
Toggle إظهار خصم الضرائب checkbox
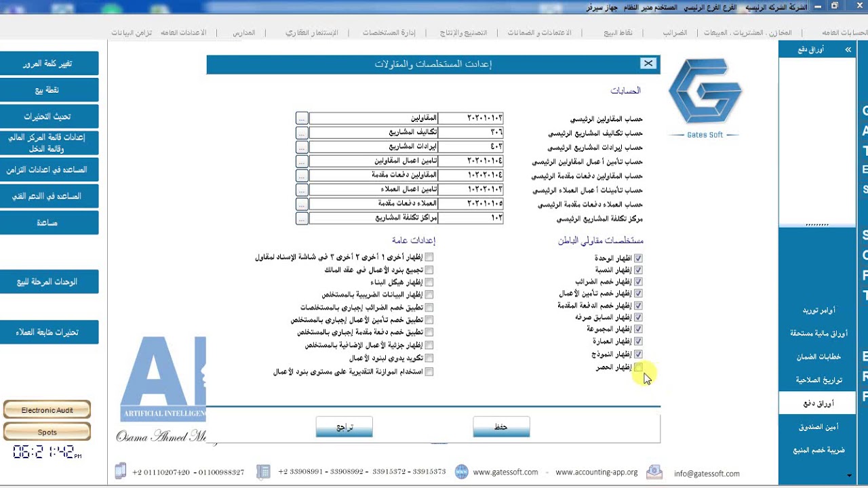tap(638, 281)
